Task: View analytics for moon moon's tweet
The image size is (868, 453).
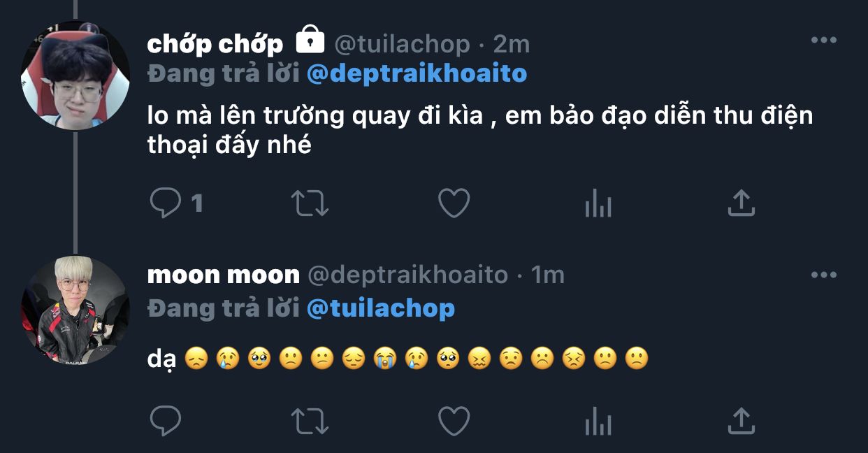Action: (x=598, y=422)
